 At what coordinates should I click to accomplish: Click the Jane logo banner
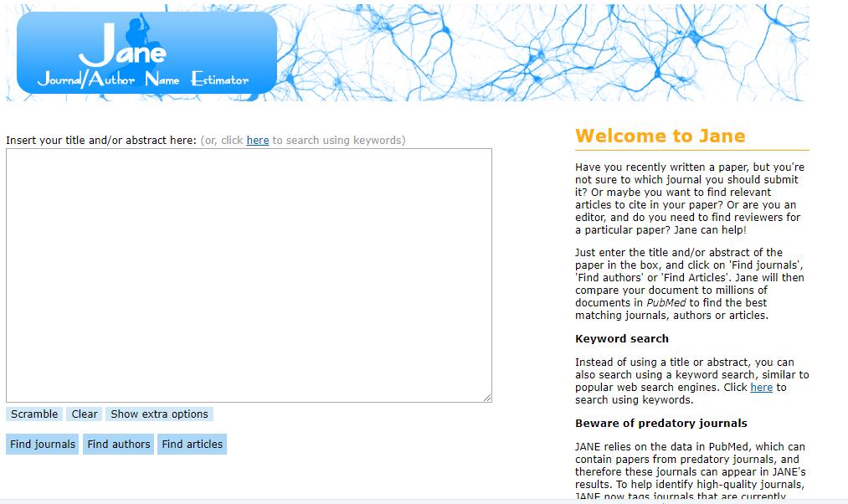[146, 53]
